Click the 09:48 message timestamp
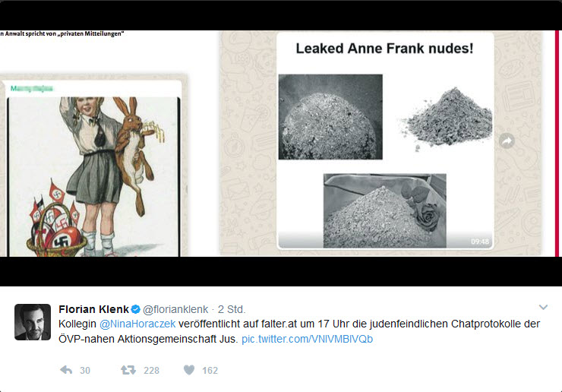562x392 pixels. pyautogui.click(x=480, y=242)
